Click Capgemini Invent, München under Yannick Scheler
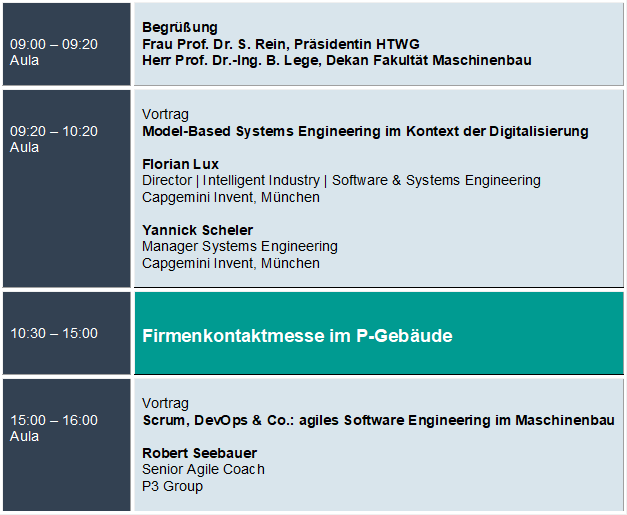The image size is (627, 515). (x=231, y=263)
